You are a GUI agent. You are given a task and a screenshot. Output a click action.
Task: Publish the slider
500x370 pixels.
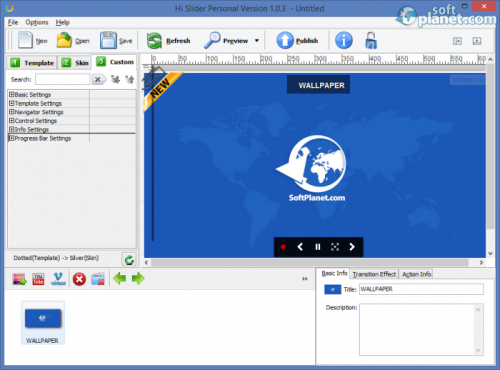coord(297,41)
